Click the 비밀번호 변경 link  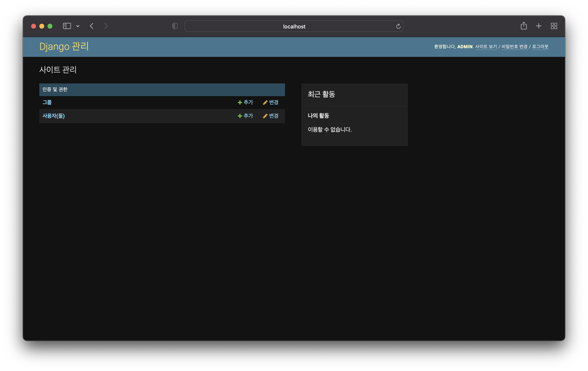coord(514,47)
